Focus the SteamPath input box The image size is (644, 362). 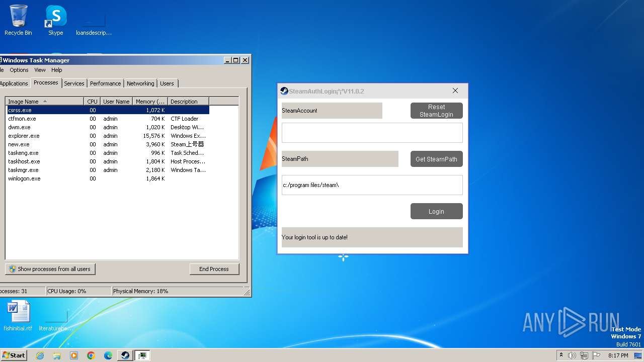pos(372,185)
